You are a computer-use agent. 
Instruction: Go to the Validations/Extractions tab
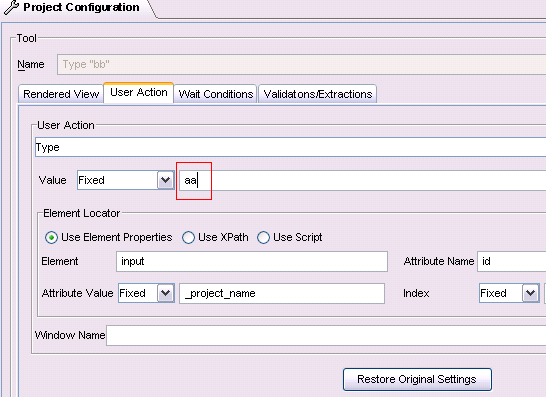point(318,94)
